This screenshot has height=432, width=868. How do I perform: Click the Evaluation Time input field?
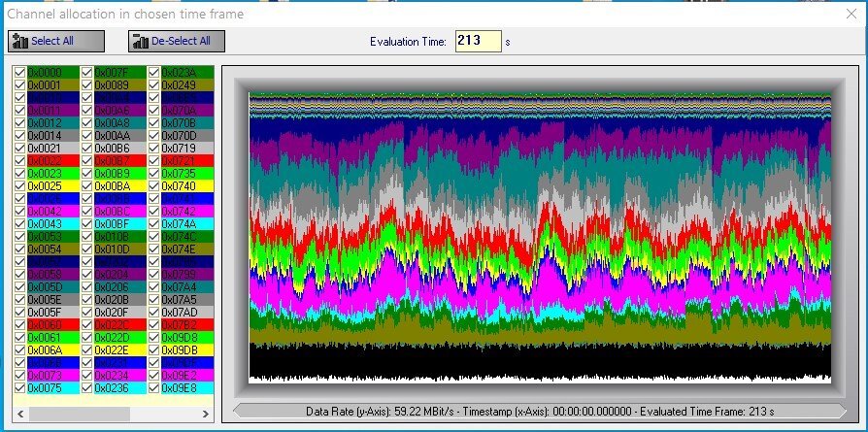click(478, 42)
